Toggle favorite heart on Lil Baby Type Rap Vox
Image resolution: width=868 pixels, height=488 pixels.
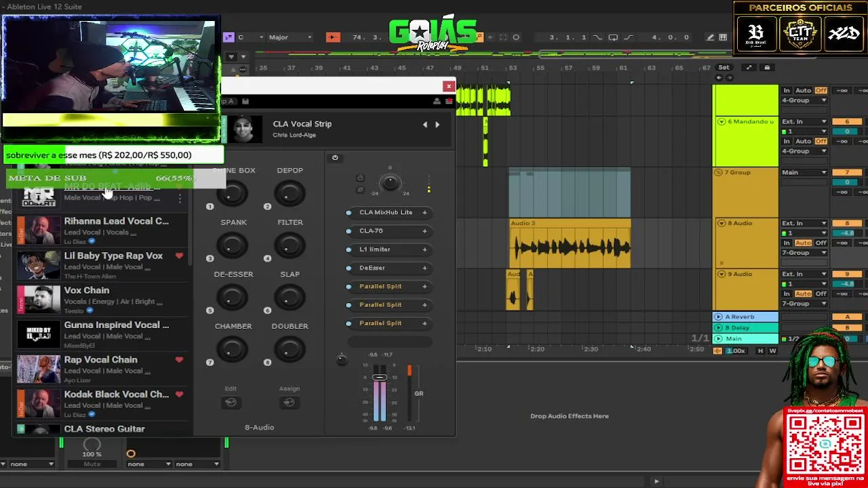tap(179, 256)
